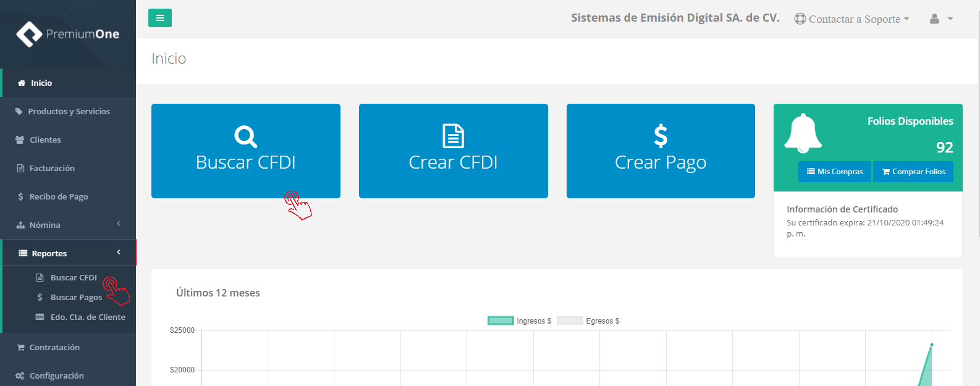The image size is (980, 386).
Task: Select Buscar CFDI under Reportes
Action: [74, 277]
